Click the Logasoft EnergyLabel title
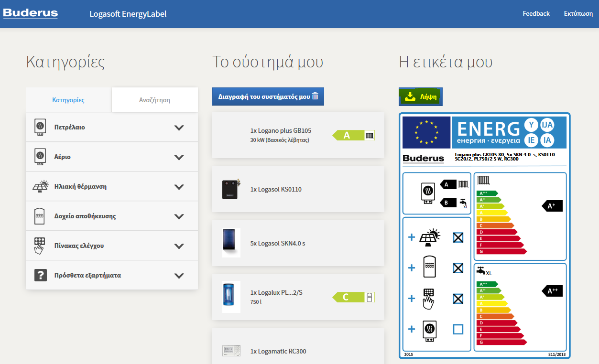 (128, 14)
